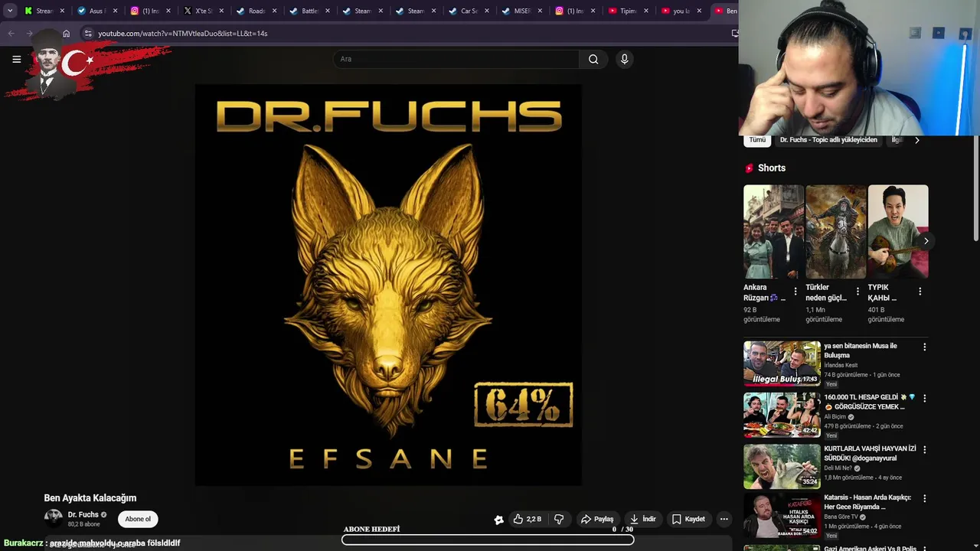This screenshot has height=551, width=980.
Task: Open the YouTube guide hamburger menu
Action: click(x=16, y=59)
